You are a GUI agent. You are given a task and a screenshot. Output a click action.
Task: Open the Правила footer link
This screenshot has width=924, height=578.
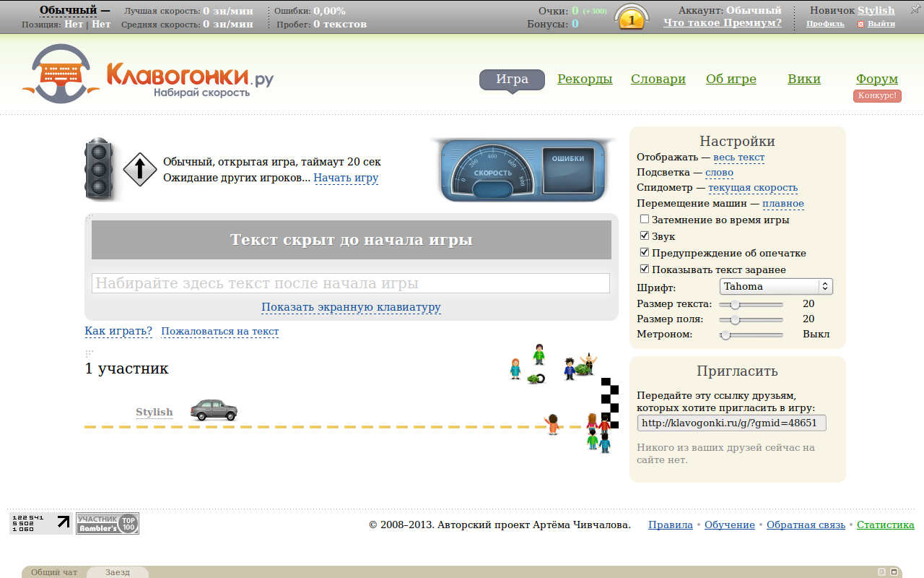click(x=671, y=525)
